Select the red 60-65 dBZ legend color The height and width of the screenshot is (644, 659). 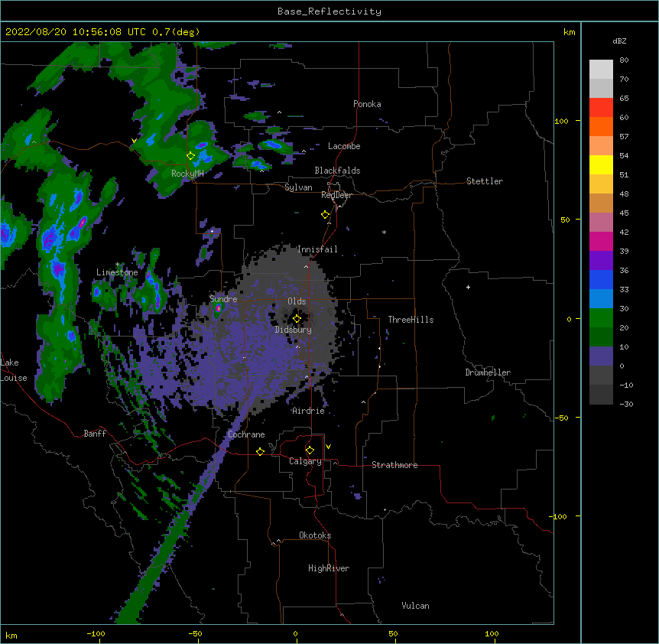pyautogui.click(x=601, y=108)
